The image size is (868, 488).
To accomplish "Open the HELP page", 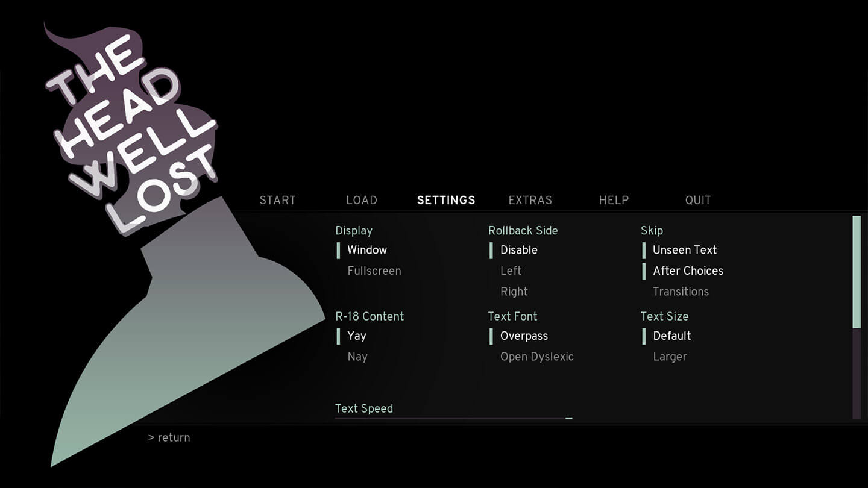I will (614, 200).
